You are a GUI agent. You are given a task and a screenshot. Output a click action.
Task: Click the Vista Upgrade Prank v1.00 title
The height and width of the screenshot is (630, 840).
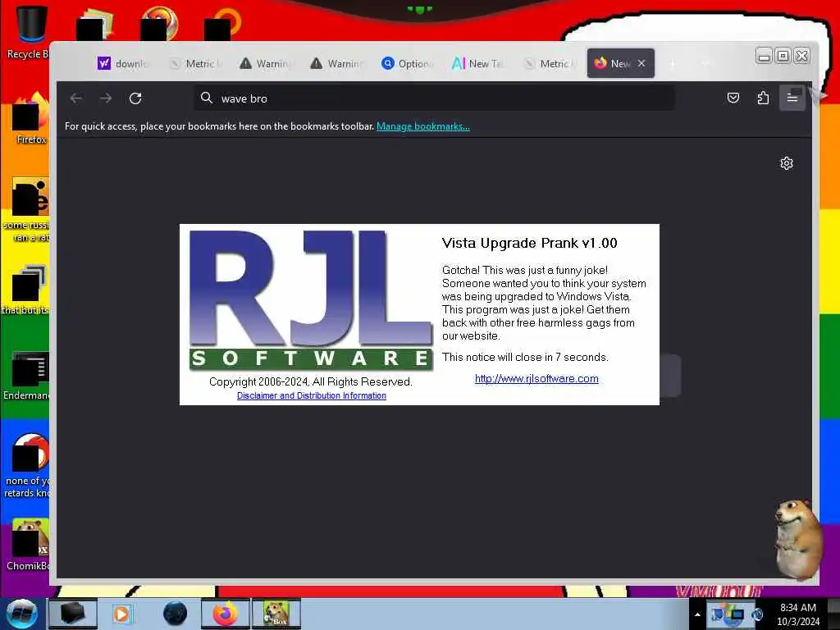[529, 243]
